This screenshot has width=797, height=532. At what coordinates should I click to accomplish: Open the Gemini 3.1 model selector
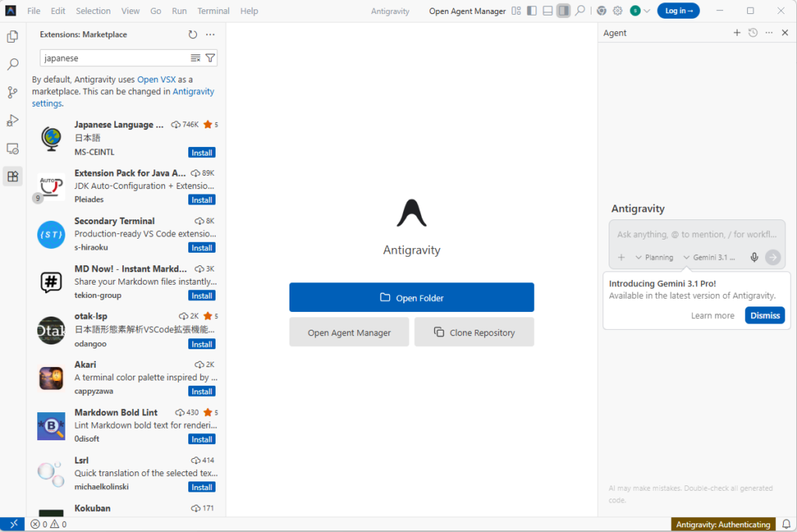coord(708,257)
